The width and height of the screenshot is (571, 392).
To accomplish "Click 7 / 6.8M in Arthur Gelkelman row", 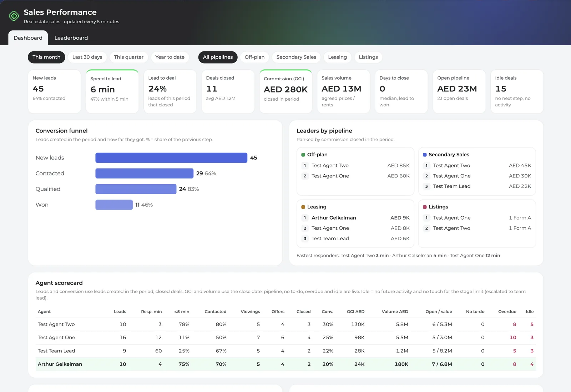I will [x=442, y=364].
